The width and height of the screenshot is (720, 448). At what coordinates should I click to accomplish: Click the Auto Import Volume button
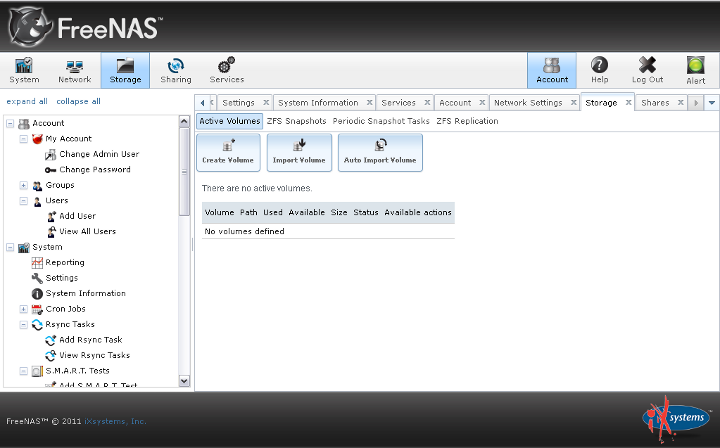380,152
